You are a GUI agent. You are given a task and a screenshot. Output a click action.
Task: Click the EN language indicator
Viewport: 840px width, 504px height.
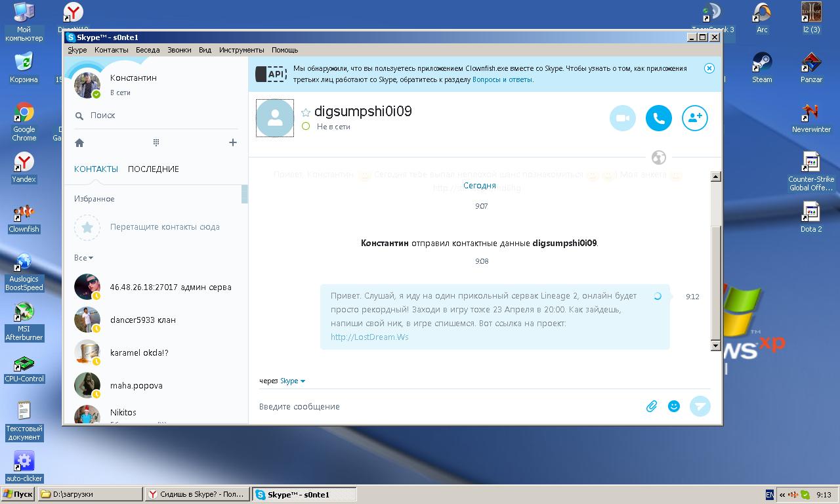769,495
